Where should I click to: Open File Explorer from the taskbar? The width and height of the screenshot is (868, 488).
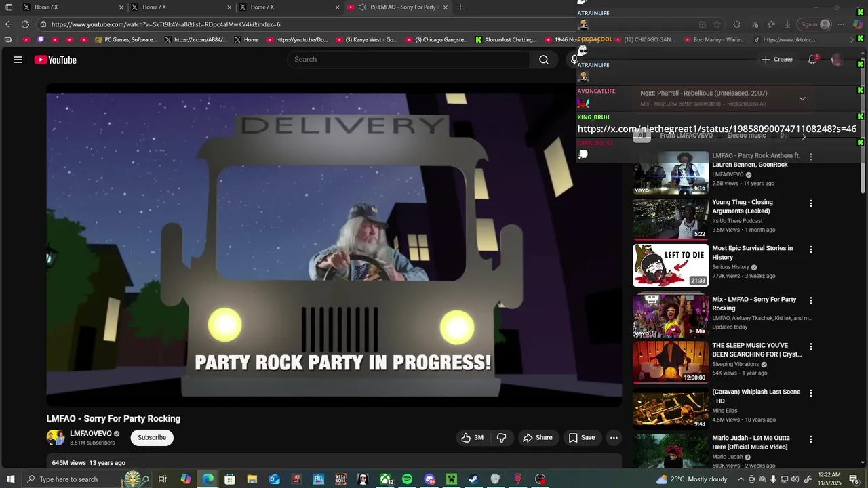pos(252,479)
